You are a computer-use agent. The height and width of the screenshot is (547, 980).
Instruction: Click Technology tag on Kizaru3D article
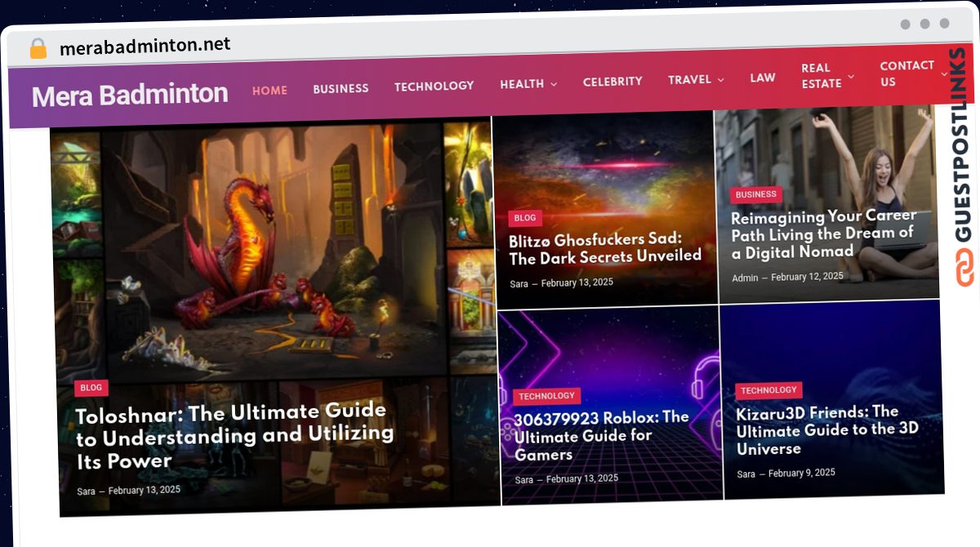[x=768, y=390]
